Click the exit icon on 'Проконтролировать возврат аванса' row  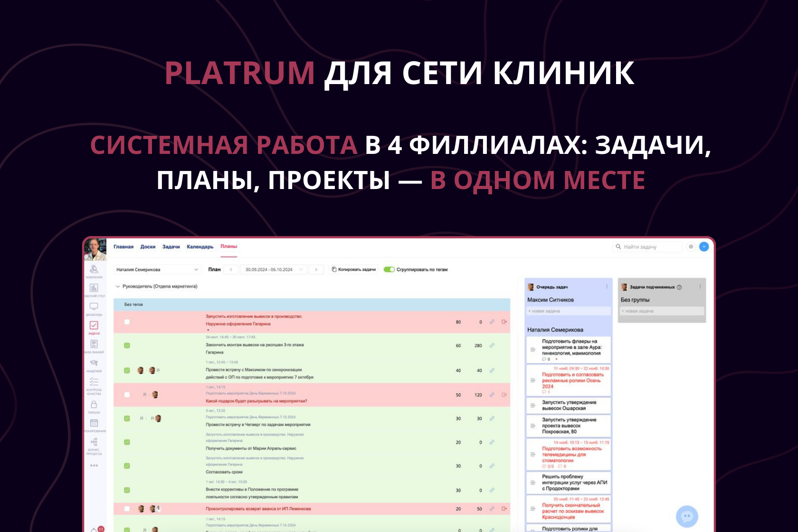point(504,509)
